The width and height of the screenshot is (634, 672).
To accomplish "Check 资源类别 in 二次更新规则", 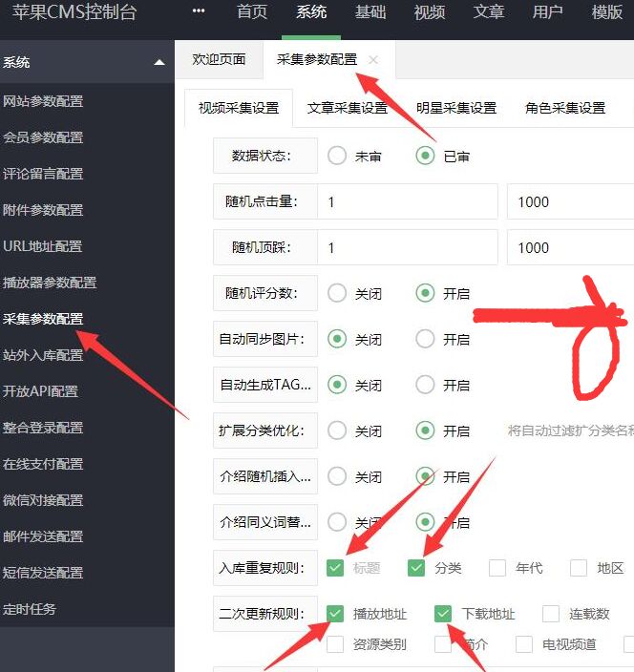I will point(335,644).
